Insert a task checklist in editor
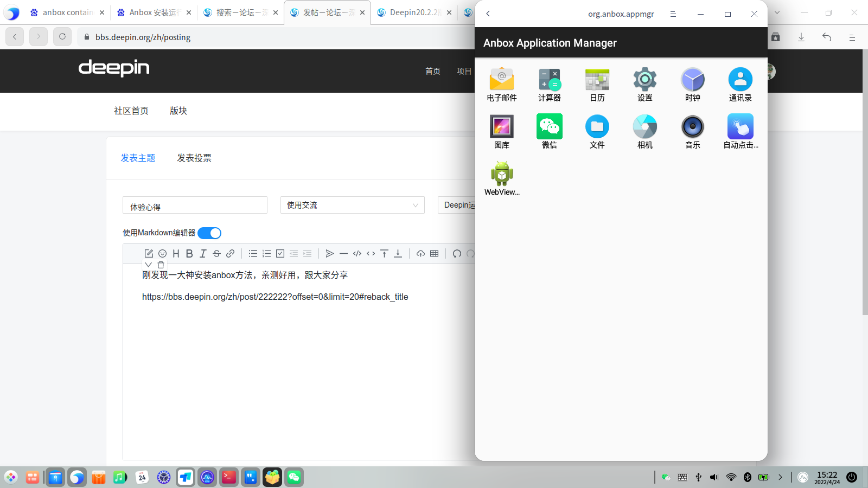This screenshot has width=868, height=488. point(280,253)
